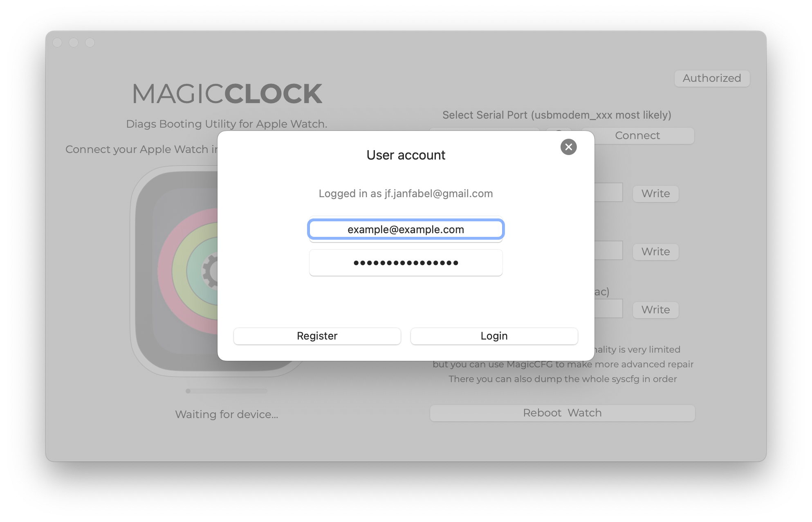812x522 pixels.
Task: Click the 'Waiting for device...' status text
Action: (227, 414)
